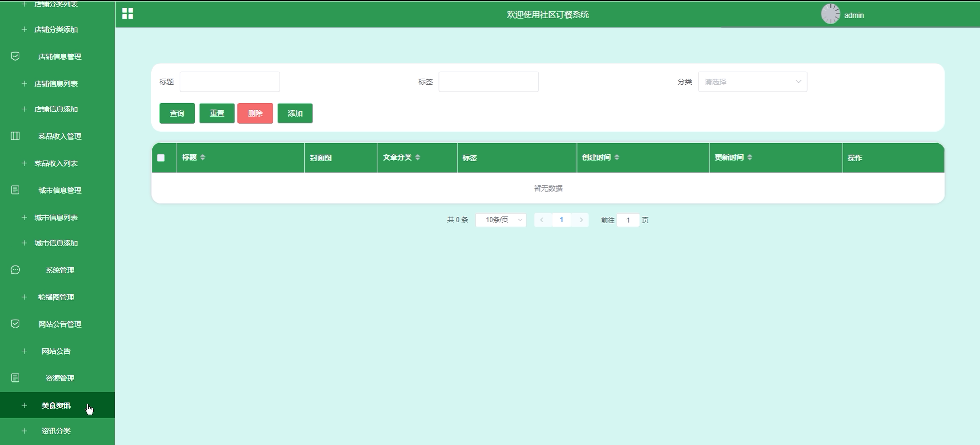Click the plus icon beside 网站公告
Viewport: 980px width, 445px height.
pos(24,351)
